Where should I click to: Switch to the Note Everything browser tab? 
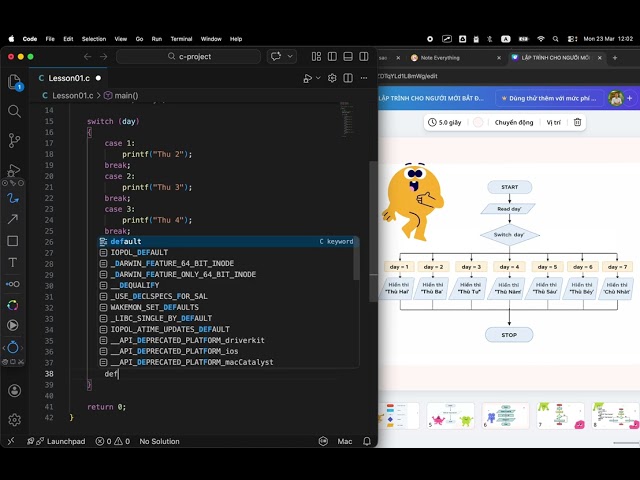(x=440, y=58)
